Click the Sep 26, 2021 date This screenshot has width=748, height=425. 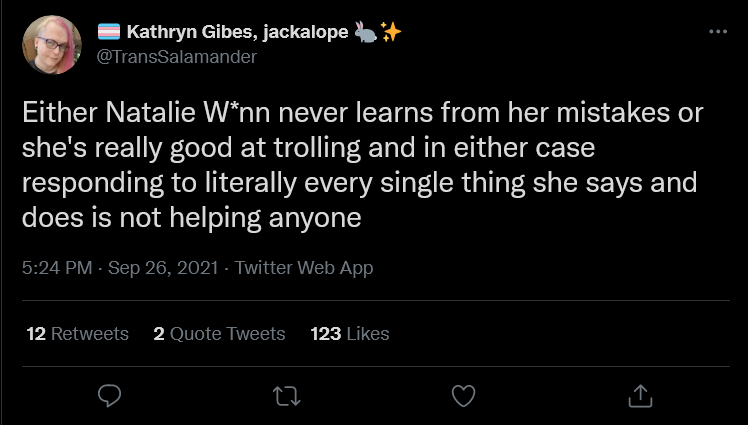point(163,268)
